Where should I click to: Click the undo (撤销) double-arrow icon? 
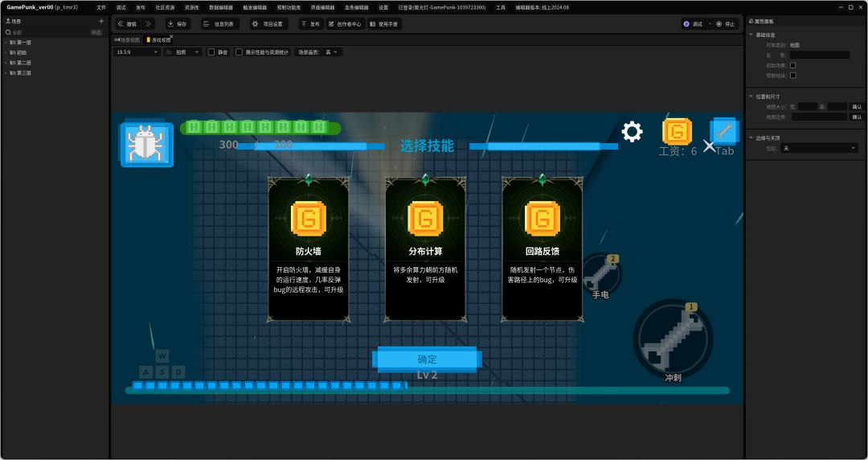[x=121, y=24]
